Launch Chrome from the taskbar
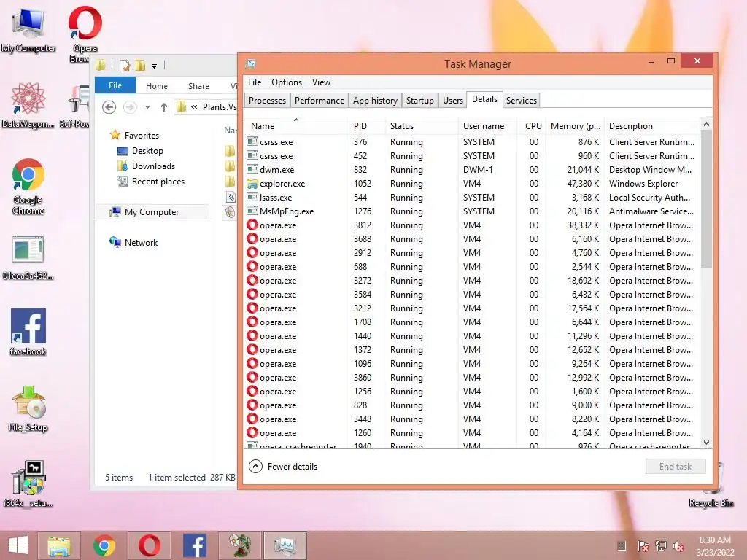This screenshot has height=560, width=747. 104,545
